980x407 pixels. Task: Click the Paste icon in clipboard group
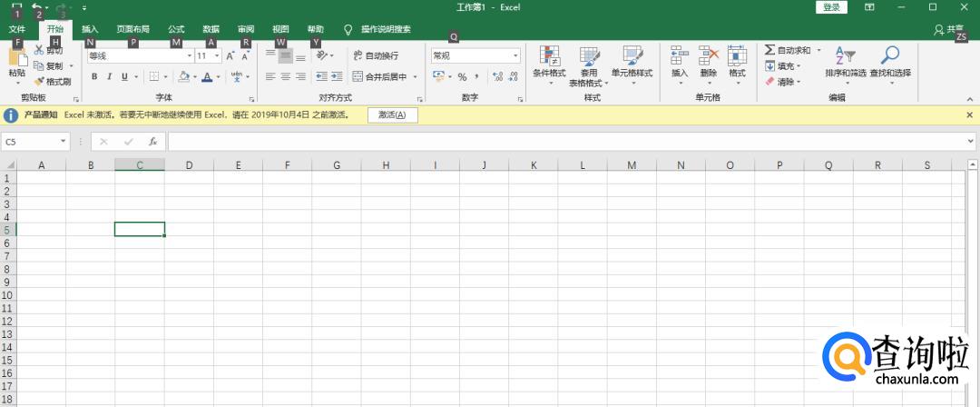coord(17,57)
